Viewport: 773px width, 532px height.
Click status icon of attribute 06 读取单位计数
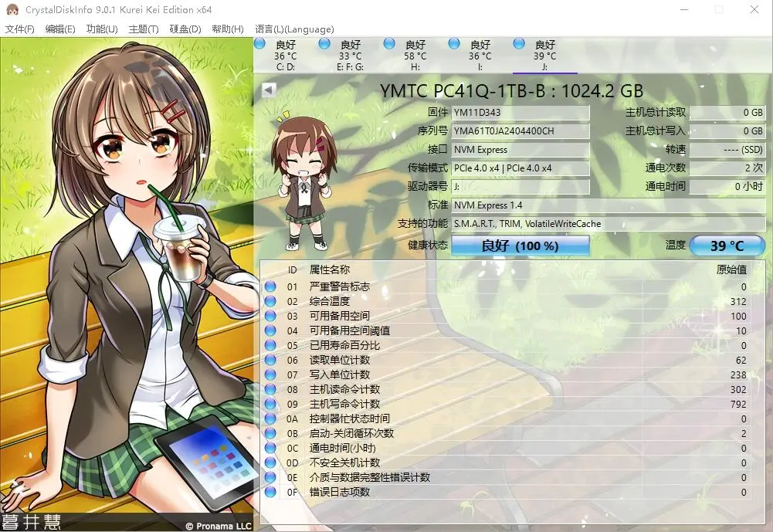click(270, 360)
